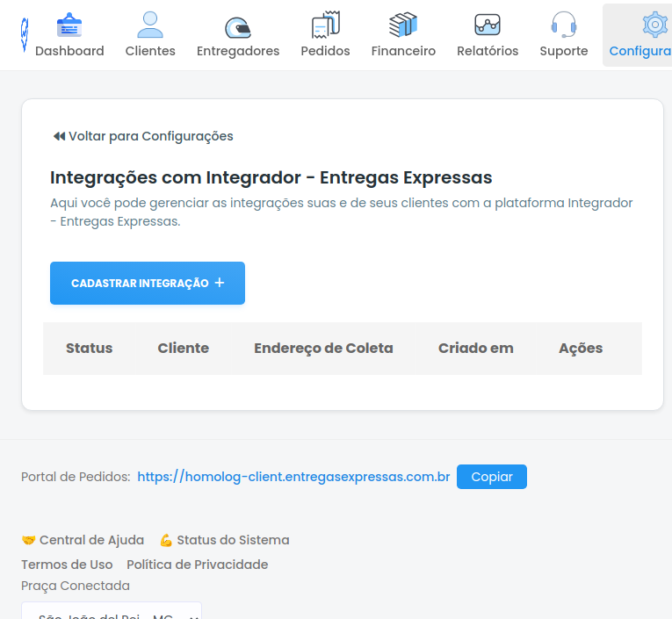Open Política de Privacidade link
The width and height of the screenshot is (672, 619).
coord(197,565)
